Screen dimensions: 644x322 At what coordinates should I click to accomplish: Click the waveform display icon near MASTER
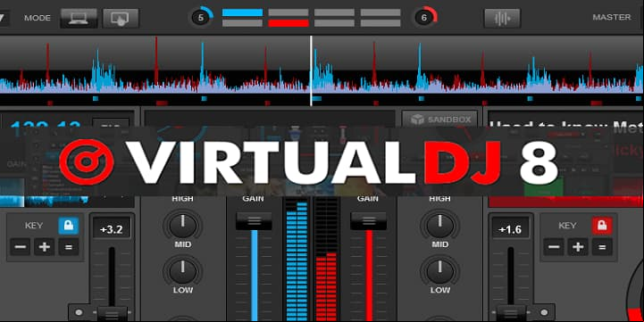click(x=502, y=19)
